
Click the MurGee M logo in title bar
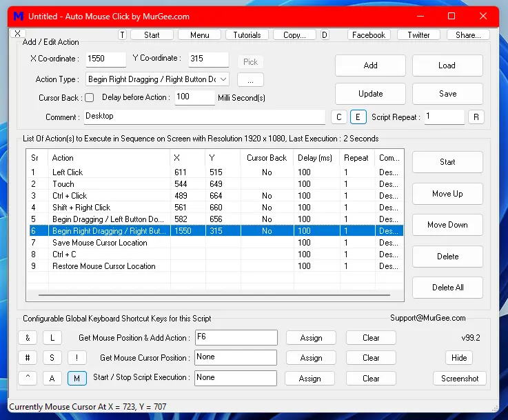(19, 16)
